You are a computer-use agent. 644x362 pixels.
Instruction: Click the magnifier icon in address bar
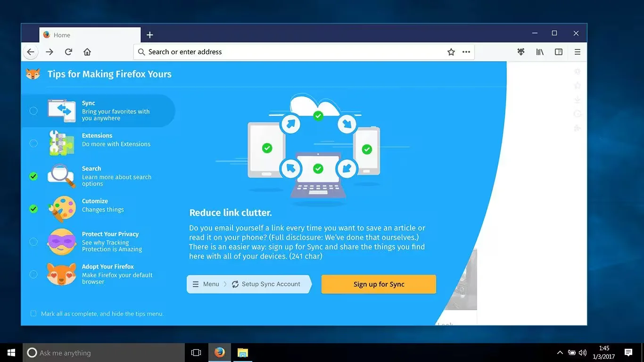click(x=141, y=52)
